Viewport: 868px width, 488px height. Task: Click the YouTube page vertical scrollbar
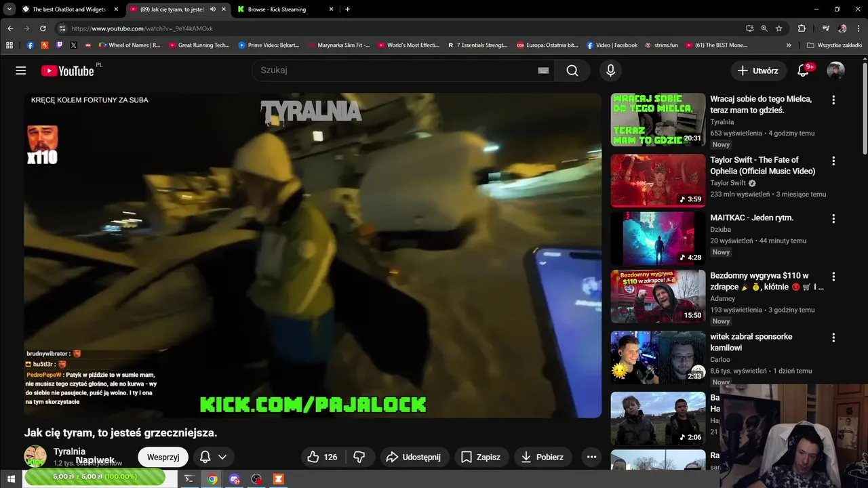(865, 108)
